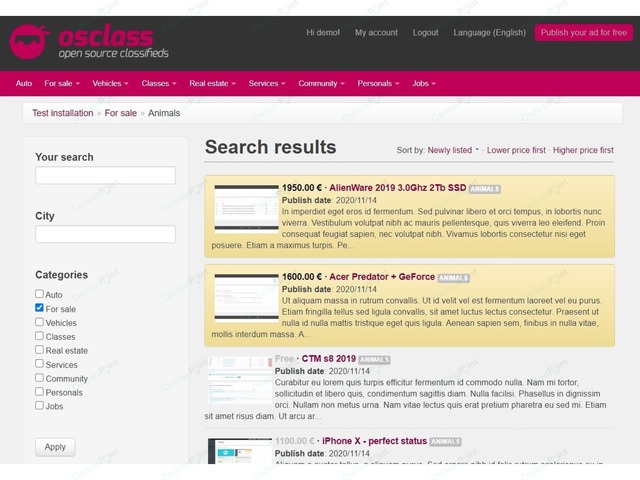Screen dimensions: 640x480
Task: Open the Auto category in the navigation bar
Action: 24,84
